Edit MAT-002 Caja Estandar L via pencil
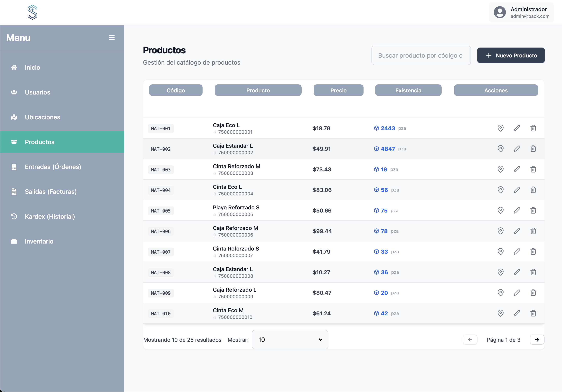The height and width of the screenshot is (392, 562). (517, 149)
